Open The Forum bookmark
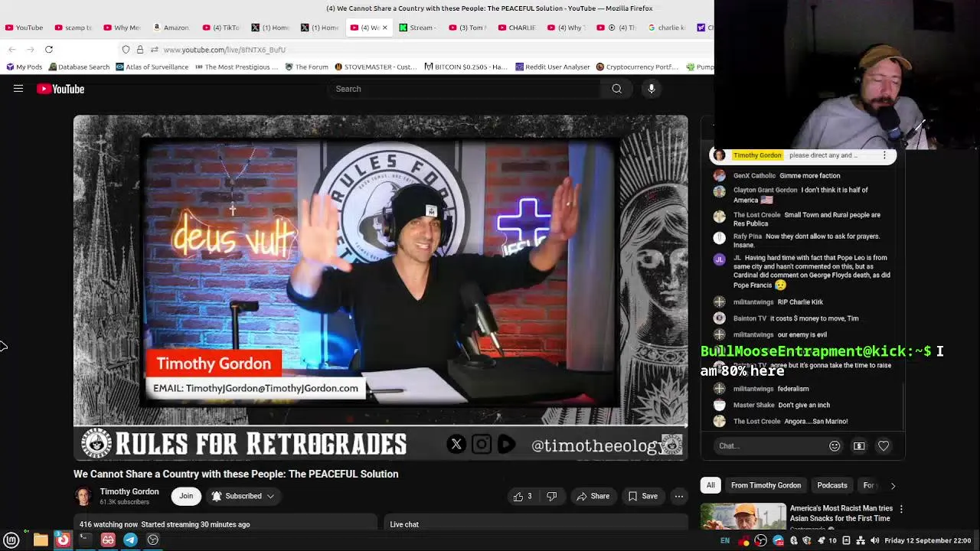The width and height of the screenshot is (980, 551). coord(306,67)
